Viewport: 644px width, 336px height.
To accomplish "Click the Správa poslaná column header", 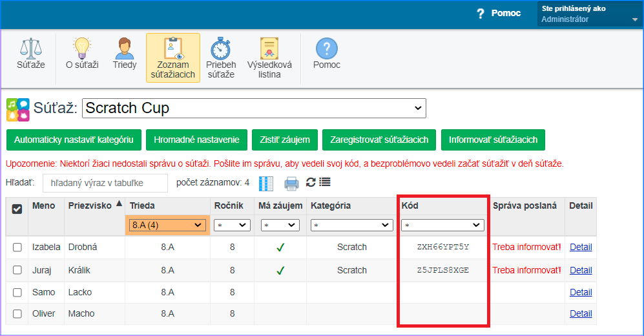I will 525,205.
